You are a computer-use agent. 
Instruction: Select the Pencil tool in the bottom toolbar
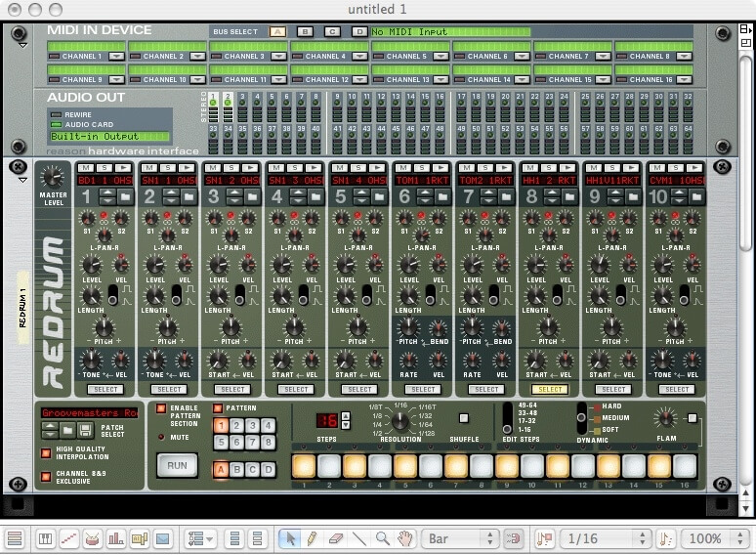[312, 538]
